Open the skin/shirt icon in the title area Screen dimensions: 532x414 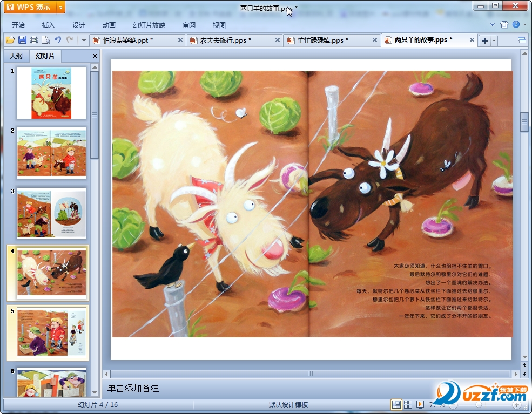click(x=504, y=24)
